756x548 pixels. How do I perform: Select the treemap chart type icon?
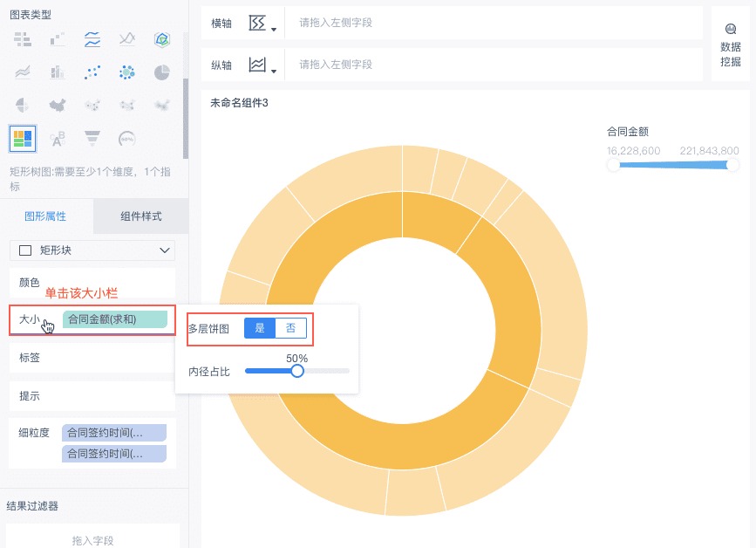[23, 138]
